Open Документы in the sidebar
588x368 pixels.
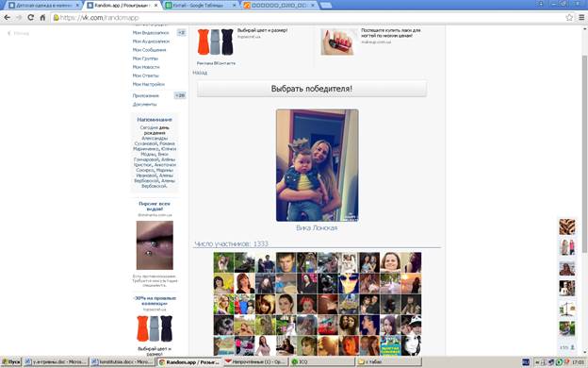[144, 105]
